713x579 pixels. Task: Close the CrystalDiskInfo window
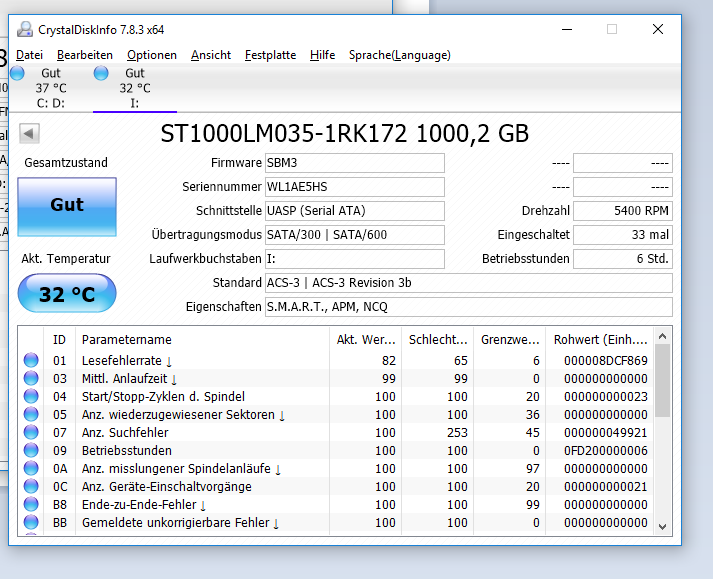coord(658,30)
